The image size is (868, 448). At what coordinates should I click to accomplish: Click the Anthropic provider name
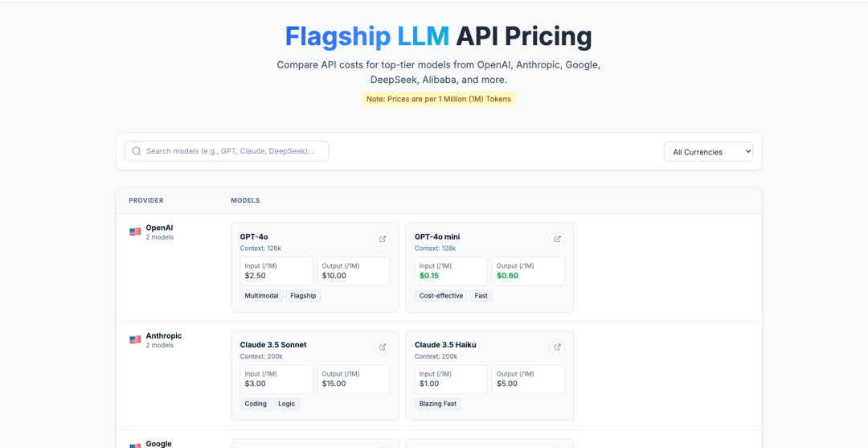coord(164,335)
